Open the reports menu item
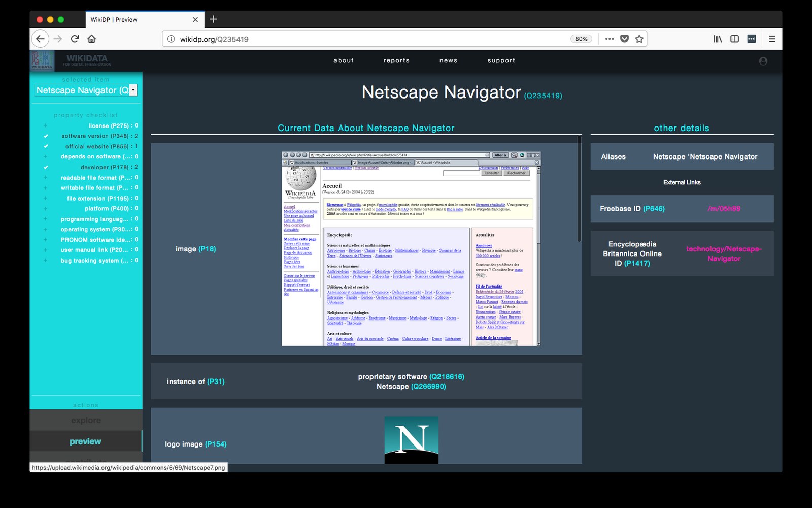 (x=396, y=60)
